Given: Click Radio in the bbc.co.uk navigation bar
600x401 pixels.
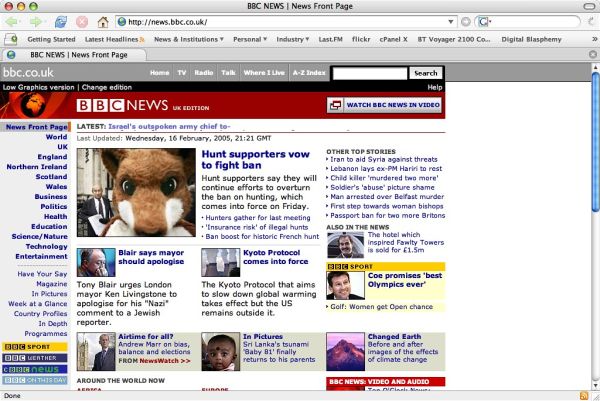Looking at the screenshot, I should (x=204, y=73).
